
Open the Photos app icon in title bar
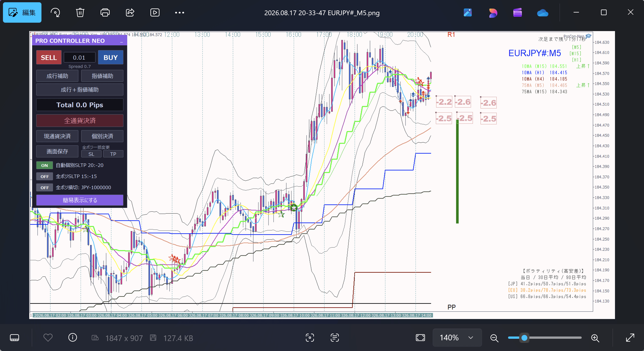pos(468,12)
